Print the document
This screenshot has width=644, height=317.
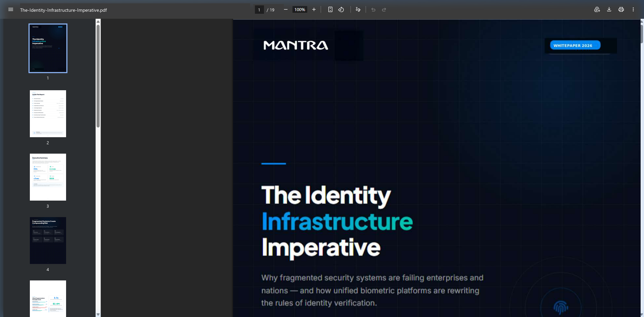point(621,9)
